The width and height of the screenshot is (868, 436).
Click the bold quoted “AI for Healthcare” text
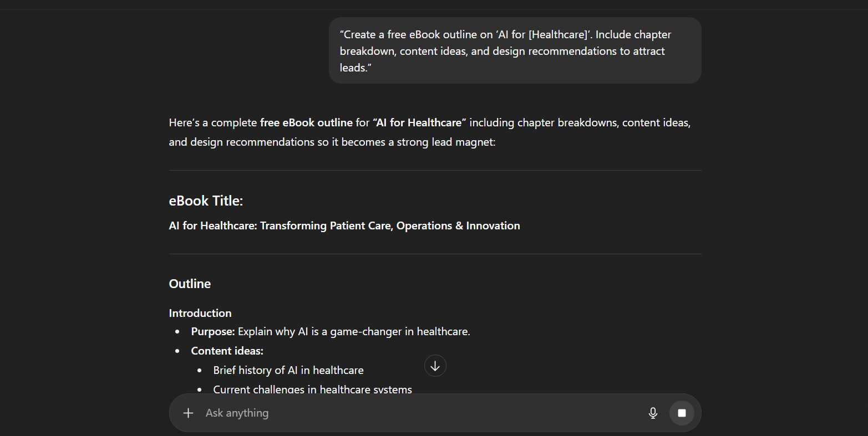click(x=419, y=122)
